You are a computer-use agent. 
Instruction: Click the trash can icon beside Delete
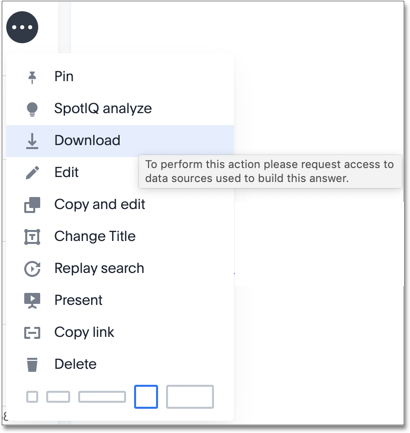pyautogui.click(x=32, y=364)
